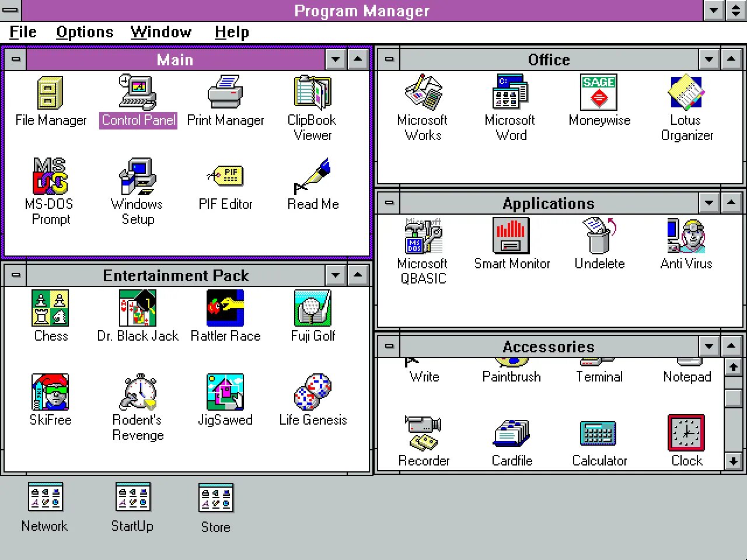Select the minimized StartUp group icon
The height and width of the screenshot is (560, 747).
coord(132,498)
